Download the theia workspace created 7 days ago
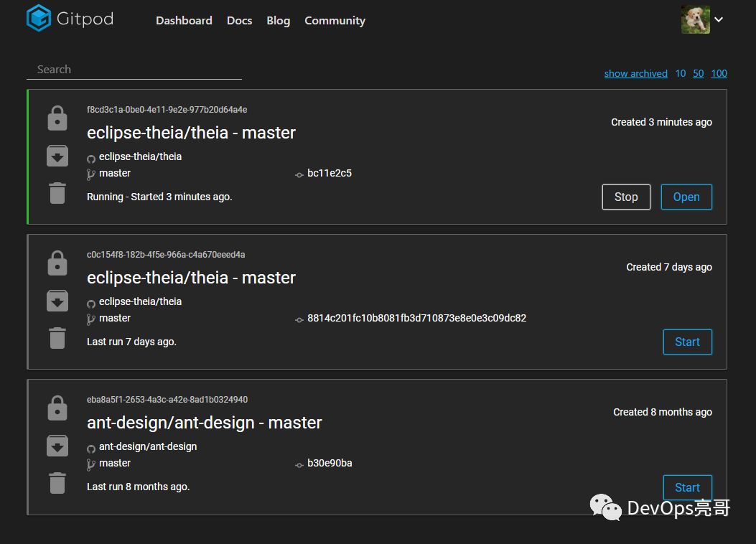 pos(57,301)
